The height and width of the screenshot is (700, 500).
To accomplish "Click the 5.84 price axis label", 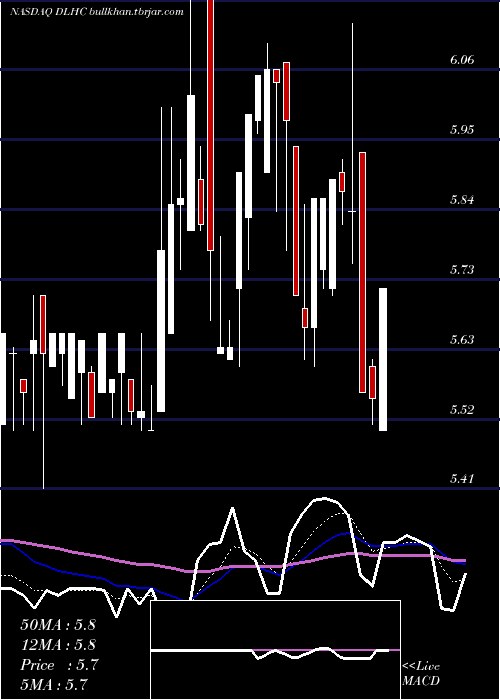I will [462, 200].
